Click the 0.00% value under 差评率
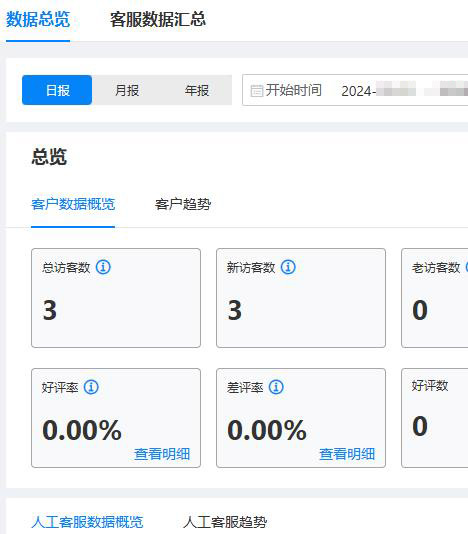Viewport: 468px width, 534px height. pos(267,430)
